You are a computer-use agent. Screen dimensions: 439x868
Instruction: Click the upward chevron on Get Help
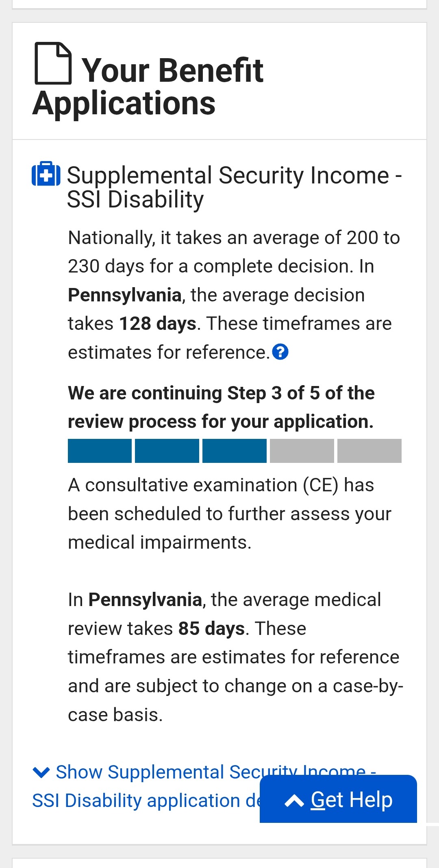click(x=294, y=801)
